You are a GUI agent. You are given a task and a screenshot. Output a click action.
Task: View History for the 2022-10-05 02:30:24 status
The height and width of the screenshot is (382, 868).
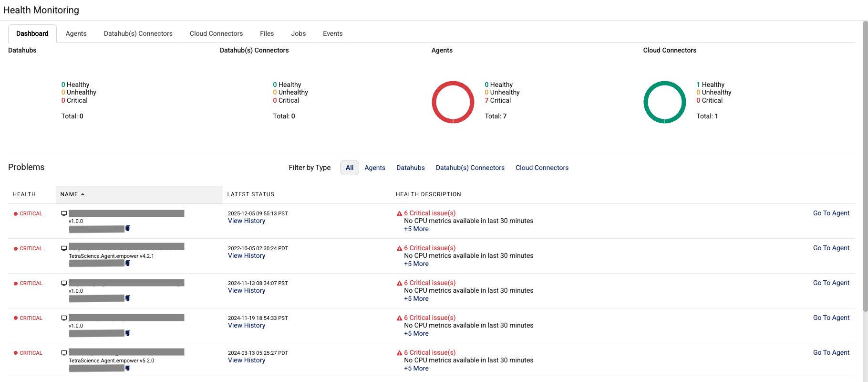pyautogui.click(x=247, y=255)
